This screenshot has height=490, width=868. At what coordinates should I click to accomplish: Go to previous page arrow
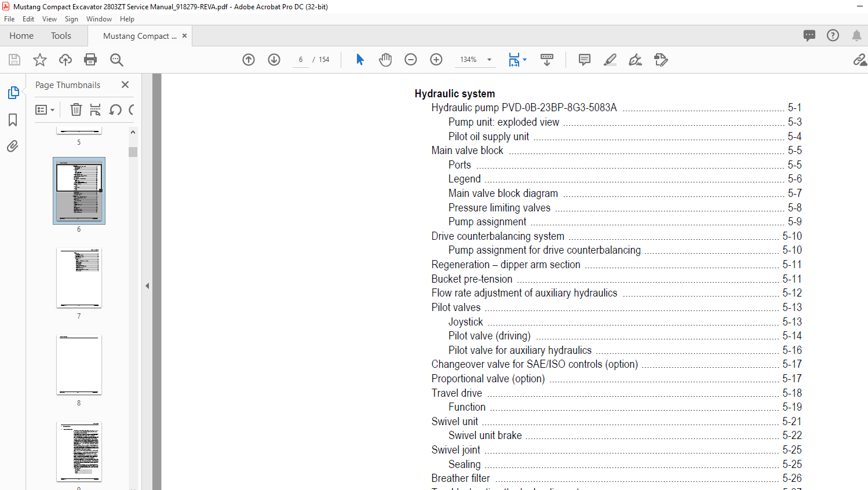[x=249, y=60]
